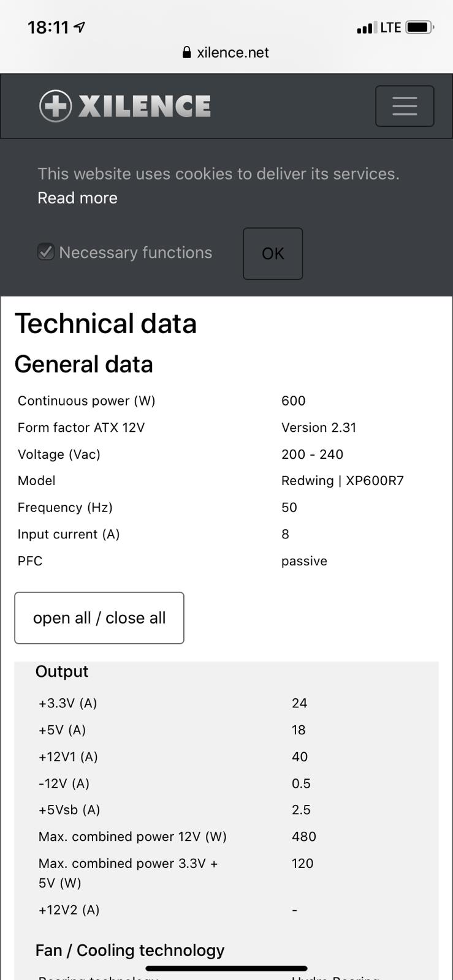Tap the battery icon in status bar

click(x=419, y=28)
